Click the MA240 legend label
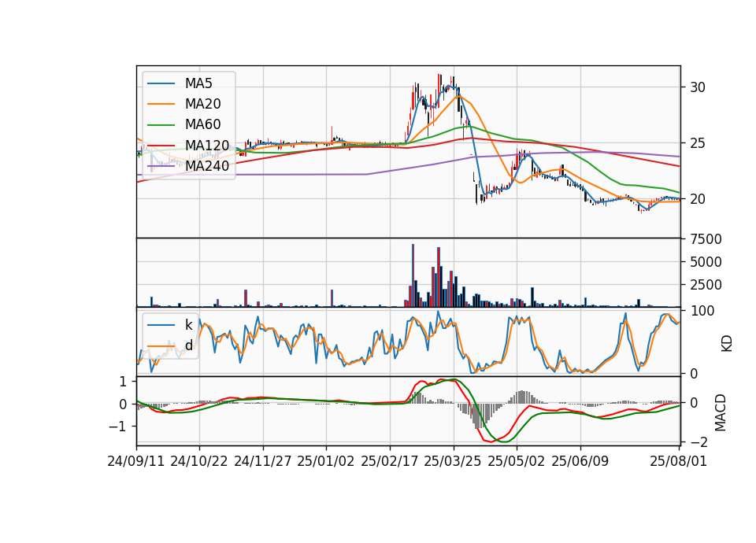The height and width of the screenshot is (543, 756). tap(207, 166)
